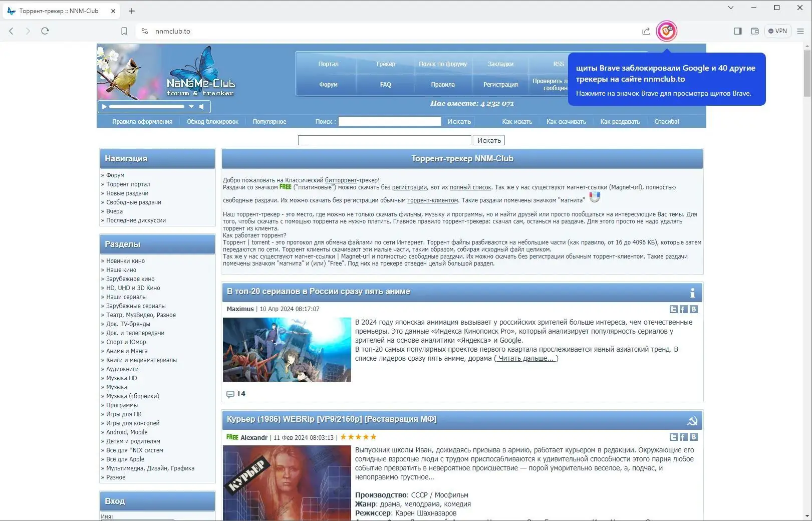Open the Правила оформления link
Screen dimensions: 812x521
click(x=142, y=122)
